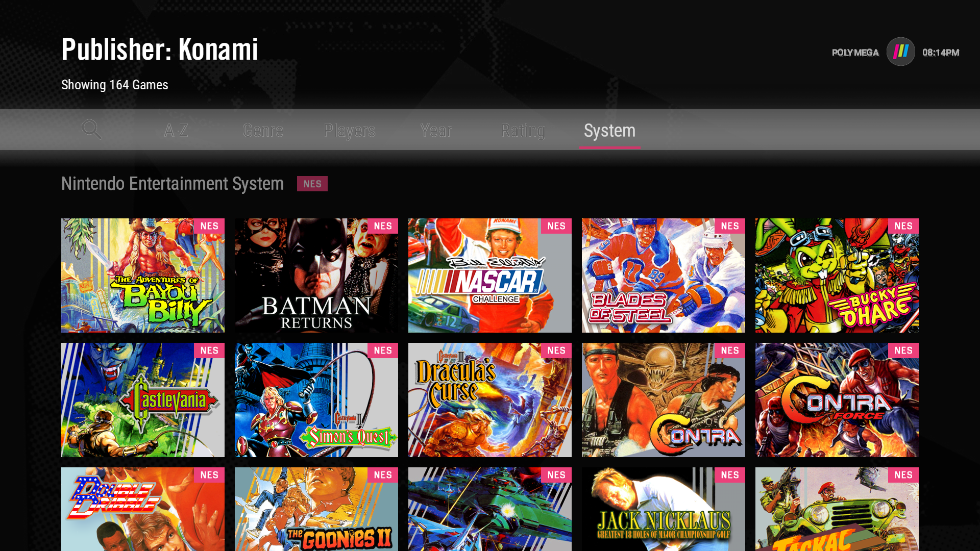
Task: Select the Bucky O'Hare game cover
Action: click(837, 275)
